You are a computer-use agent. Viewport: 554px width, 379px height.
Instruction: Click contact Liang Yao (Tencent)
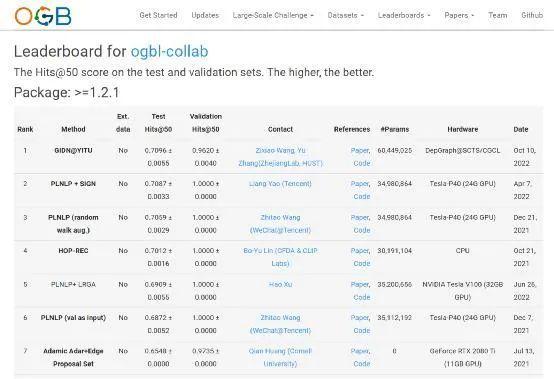(x=280, y=184)
